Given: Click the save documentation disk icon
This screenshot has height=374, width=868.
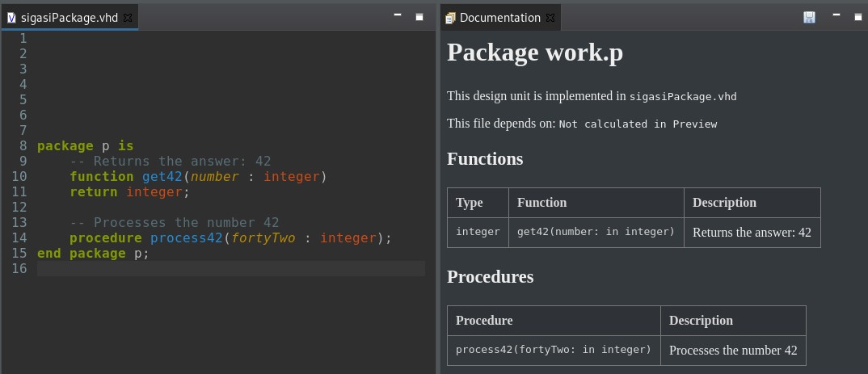Looking at the screenshot, I should tap(809, 17).
